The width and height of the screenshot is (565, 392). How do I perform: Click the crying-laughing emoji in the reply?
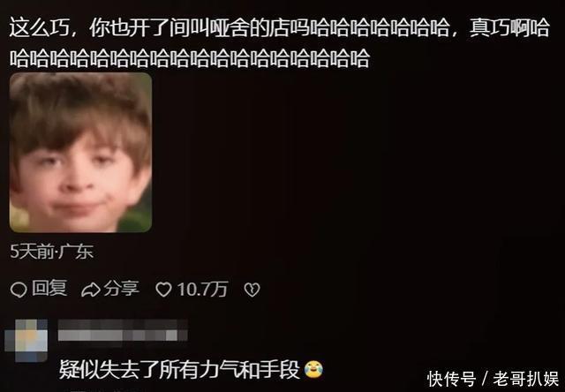pyautogui.click(x=313, y=370)
